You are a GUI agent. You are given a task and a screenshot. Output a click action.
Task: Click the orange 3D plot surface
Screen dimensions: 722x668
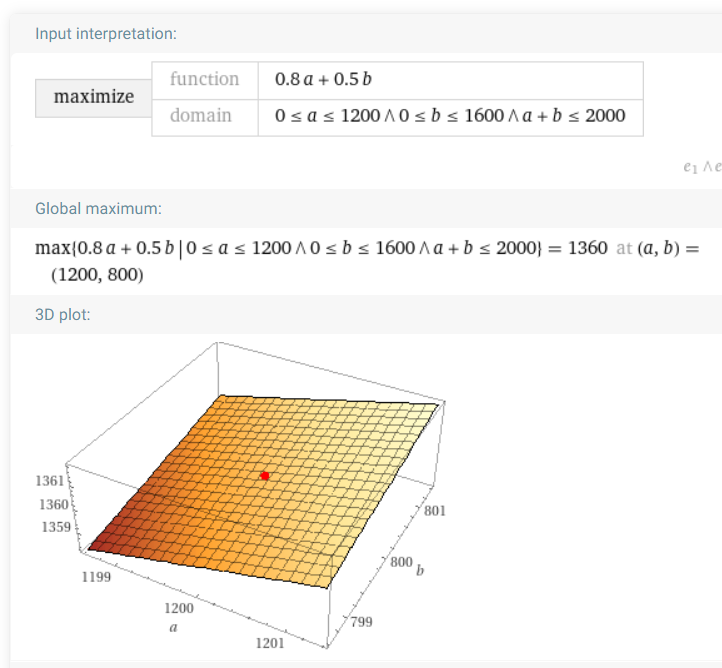[x=263, y=491]
